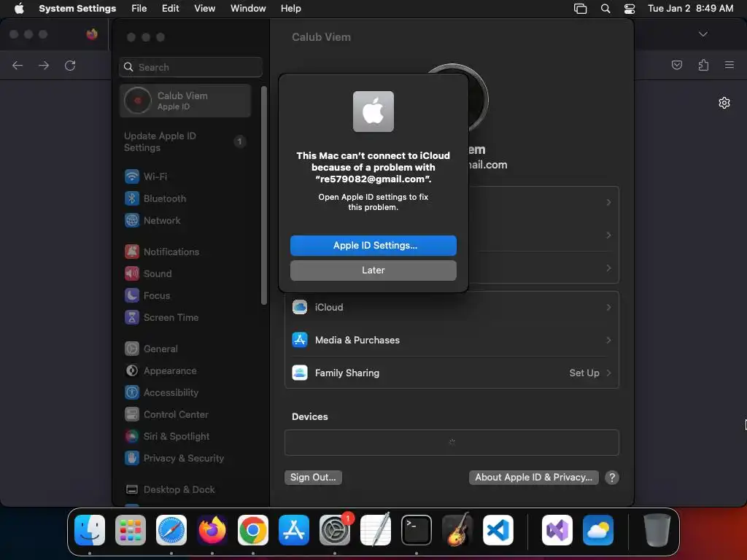Open Control Center settings in sidebar

pos(185,414)
